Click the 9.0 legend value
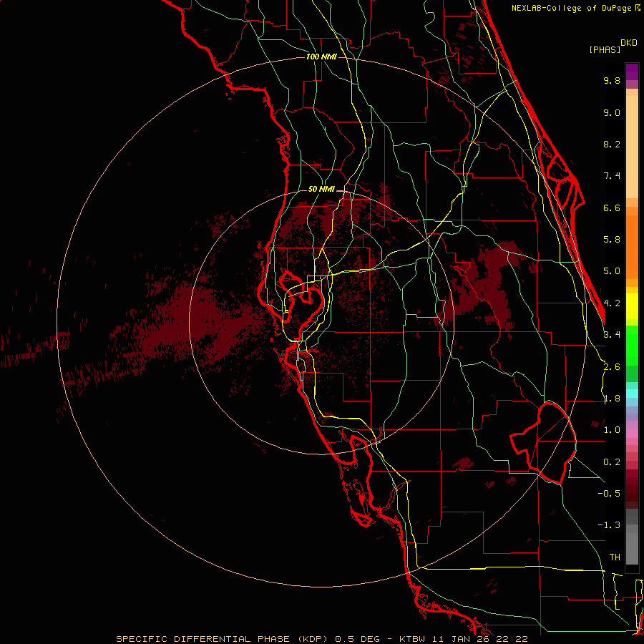The height and width of the screenshot is (644, 644). tap(612, 112)
